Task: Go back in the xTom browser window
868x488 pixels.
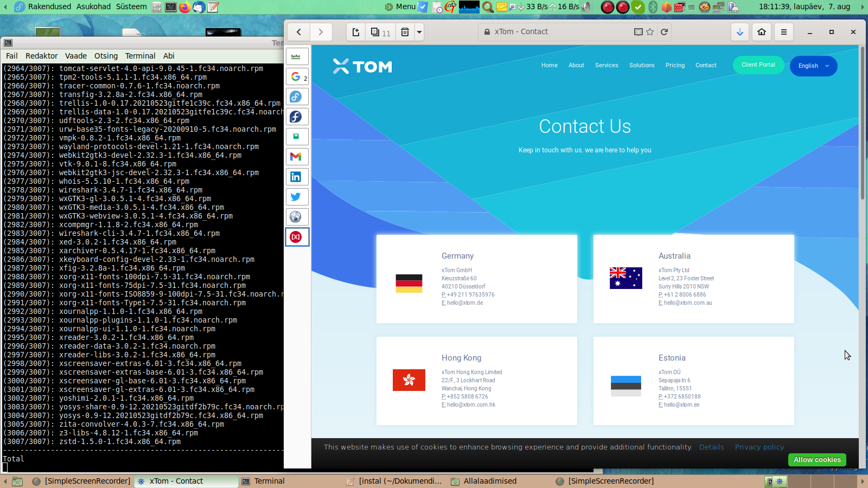Action: [x=299, y=32]
